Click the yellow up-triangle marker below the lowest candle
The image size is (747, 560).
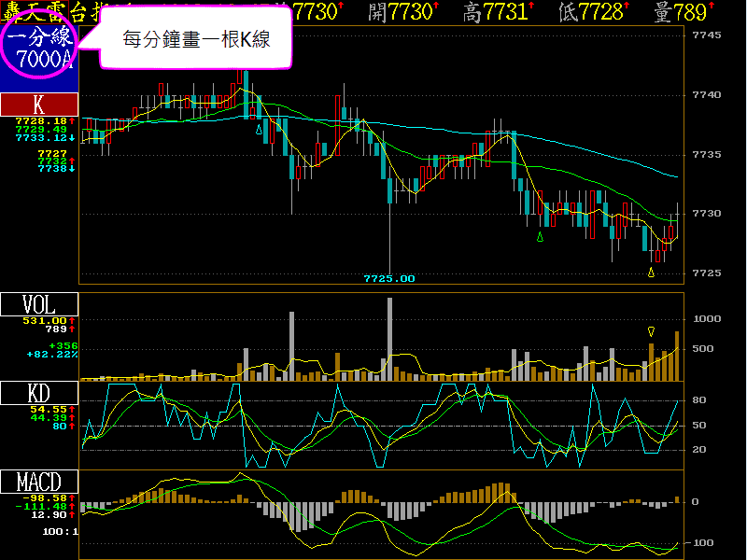(651, 273)
